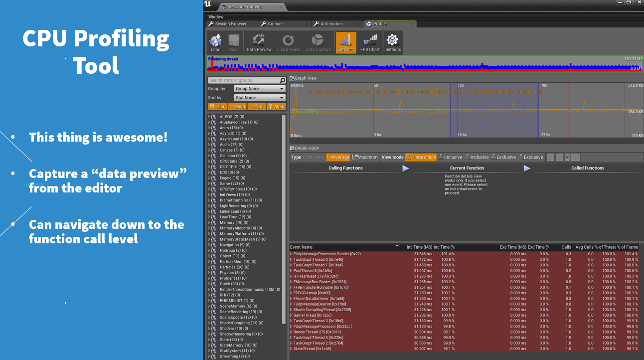This screenshot has width=644, height=360.
Task: Click the Average view mode button
Action: tap(338, 157)
